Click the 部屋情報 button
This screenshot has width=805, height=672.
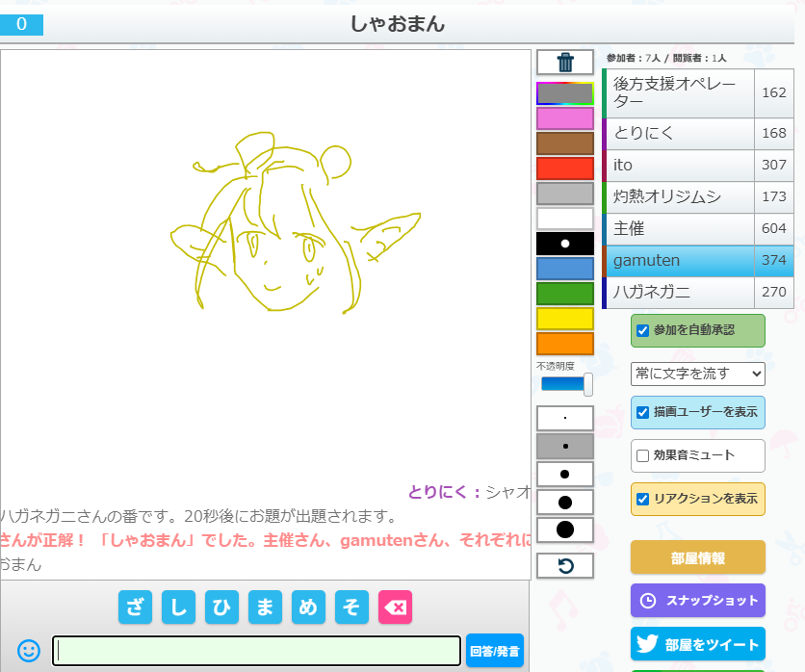[x=697, y=558]
